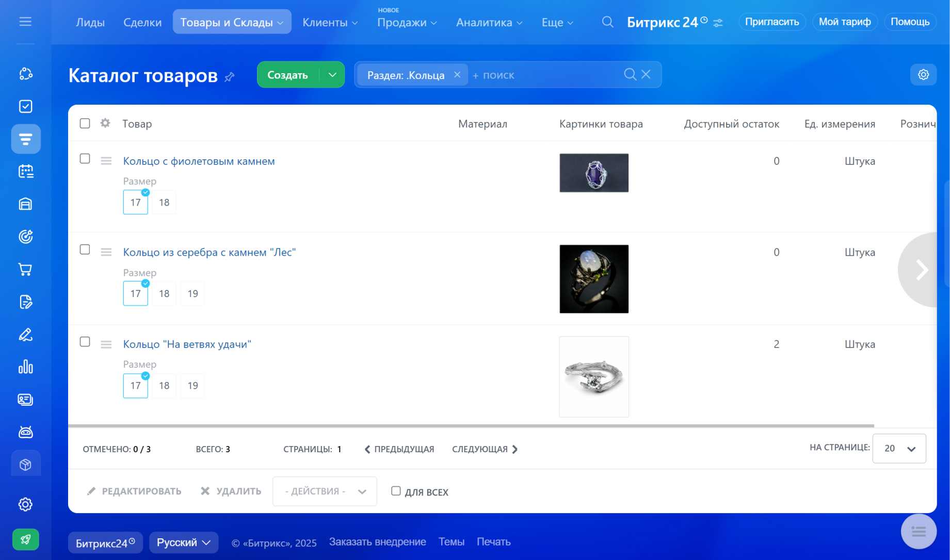
Task: Remove the Раздел: Кольца filter chip
Action: (457, 75)
